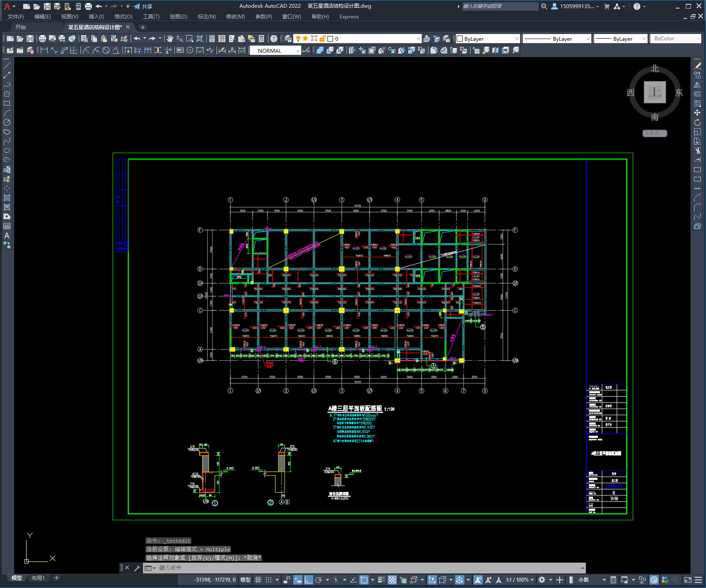Open the Layer Properties manager
The height and width of the screenshot is (588, 706).
[x=288, y=39]
